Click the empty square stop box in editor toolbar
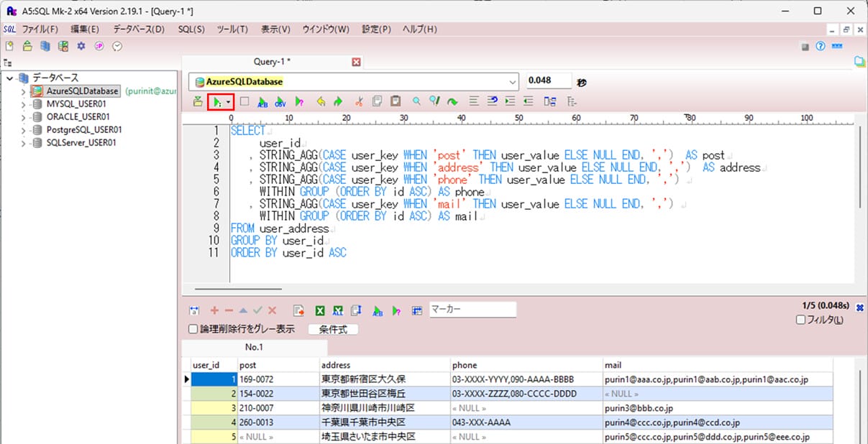Viewport: 868px width, 444px height. coord(245,102)
